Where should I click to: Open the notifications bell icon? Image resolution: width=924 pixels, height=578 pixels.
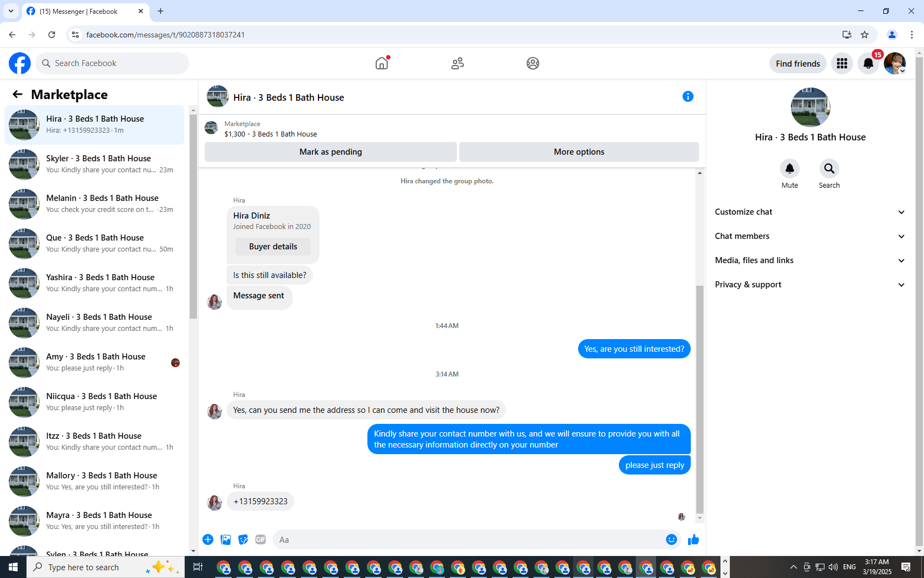(x=868, y=63)
